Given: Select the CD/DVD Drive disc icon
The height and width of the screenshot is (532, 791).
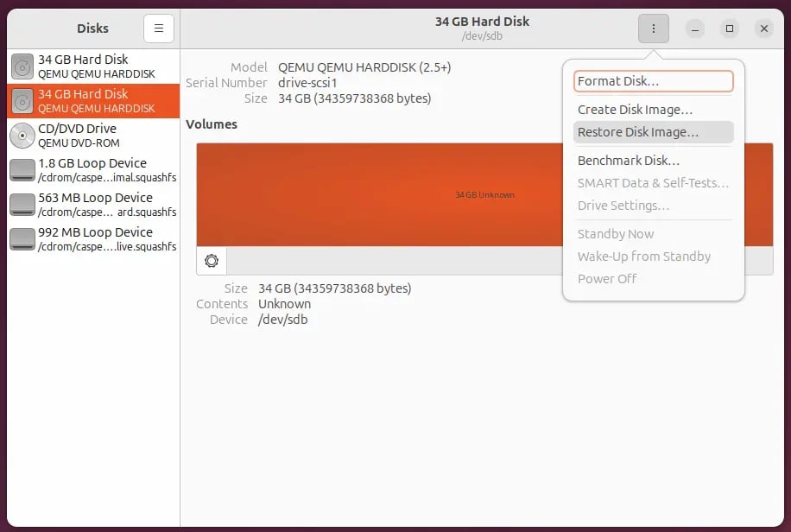Looking at the screenshot, I should [22, 136].
